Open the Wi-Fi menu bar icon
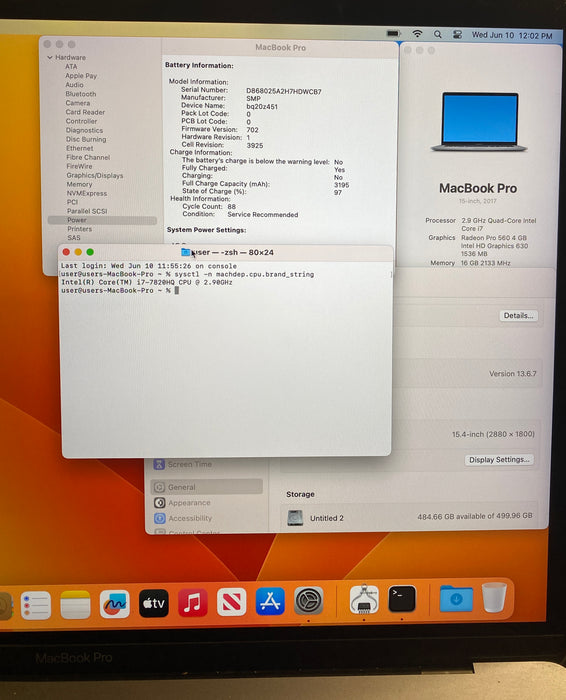566x700 pixels. tap(417, 34)
